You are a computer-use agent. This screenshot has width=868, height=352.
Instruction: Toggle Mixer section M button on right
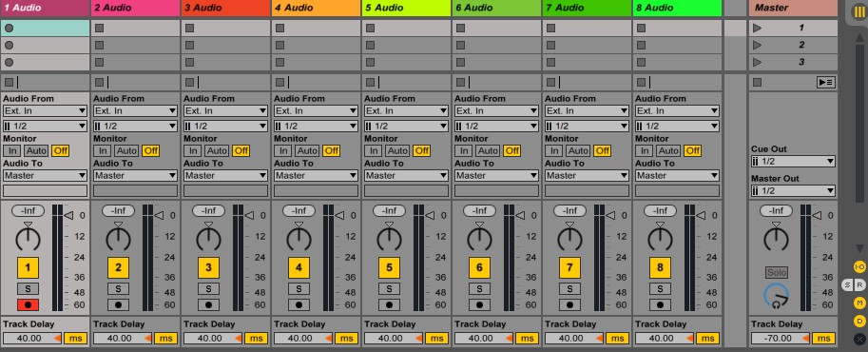[859, 303]
